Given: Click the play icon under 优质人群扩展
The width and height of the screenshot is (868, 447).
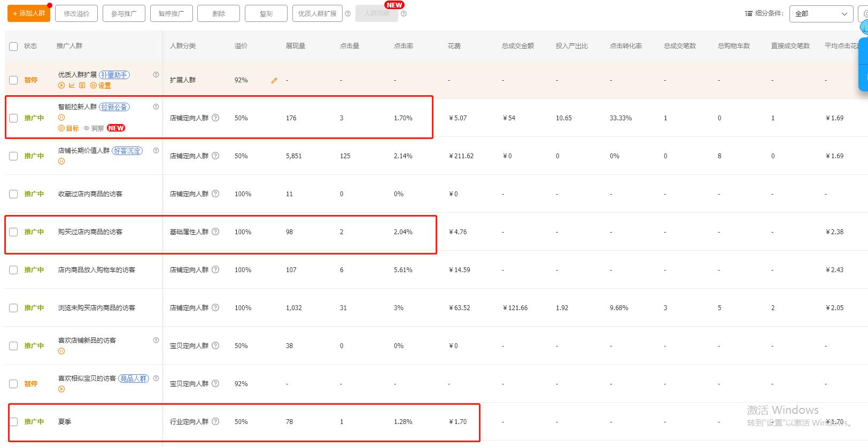Looking at the screenshot, I should pyautogui.click(x=61, y=86).
